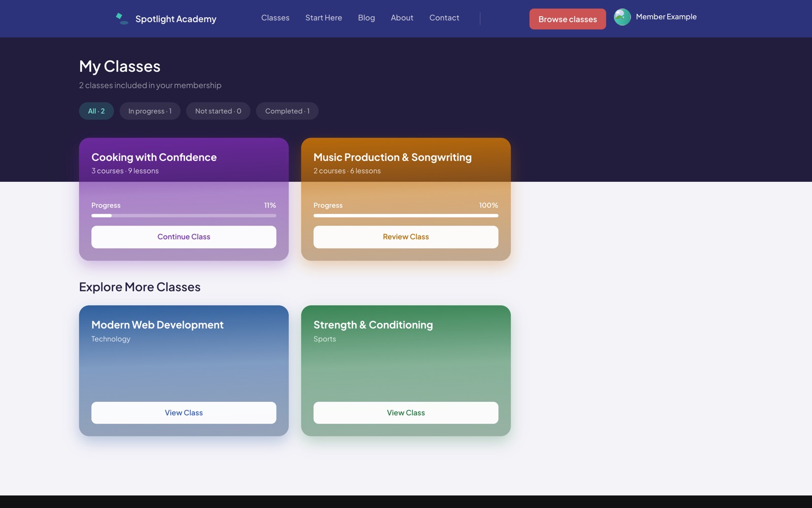Open the Classes nav item
The image size is (812, 508).
tap(275, 18)
